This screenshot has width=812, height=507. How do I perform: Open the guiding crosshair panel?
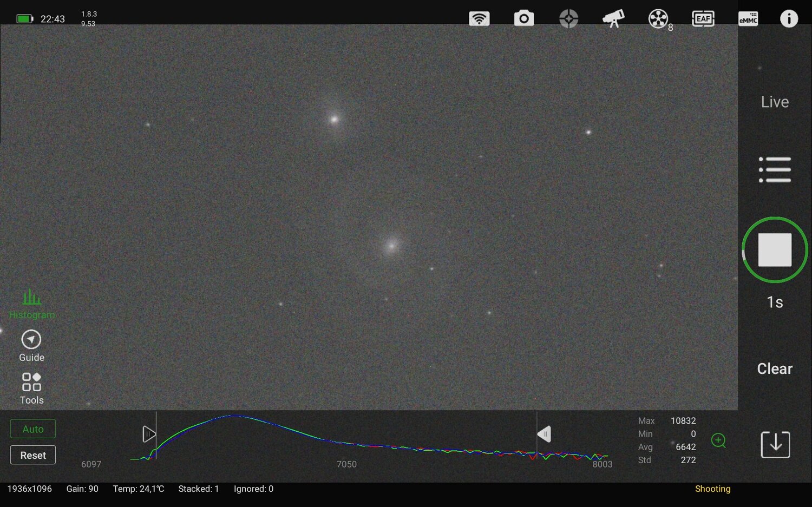(568, 18)
